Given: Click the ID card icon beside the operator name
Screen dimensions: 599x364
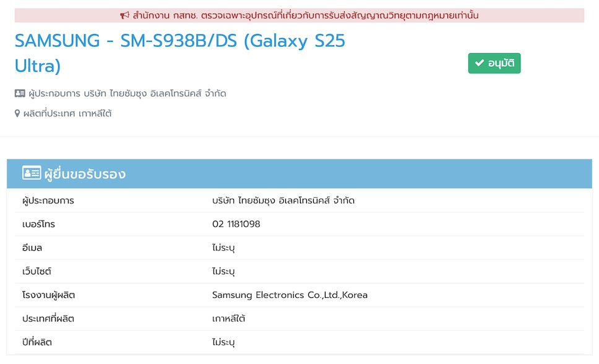Looking at the screenshot, I should 19,93.
